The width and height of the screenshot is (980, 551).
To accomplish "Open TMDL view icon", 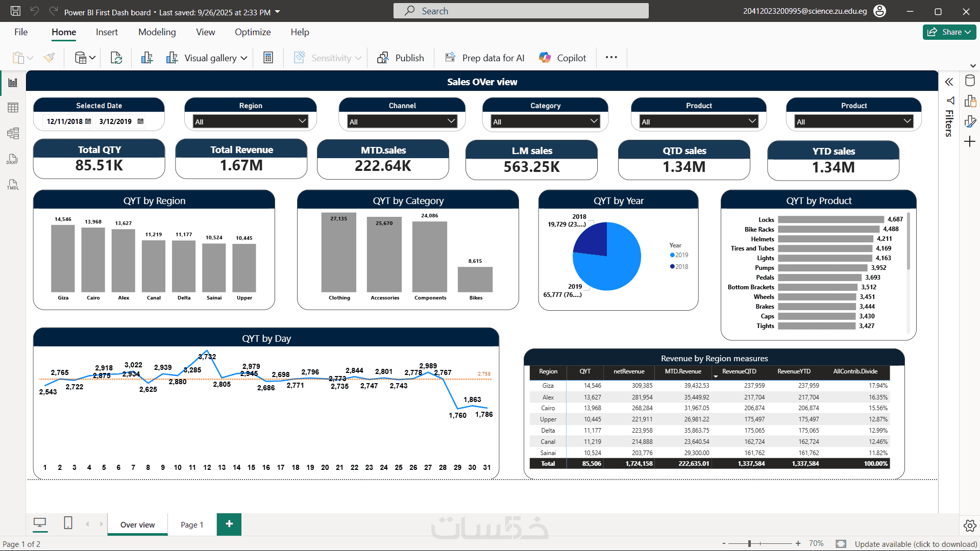I will 13,185.
